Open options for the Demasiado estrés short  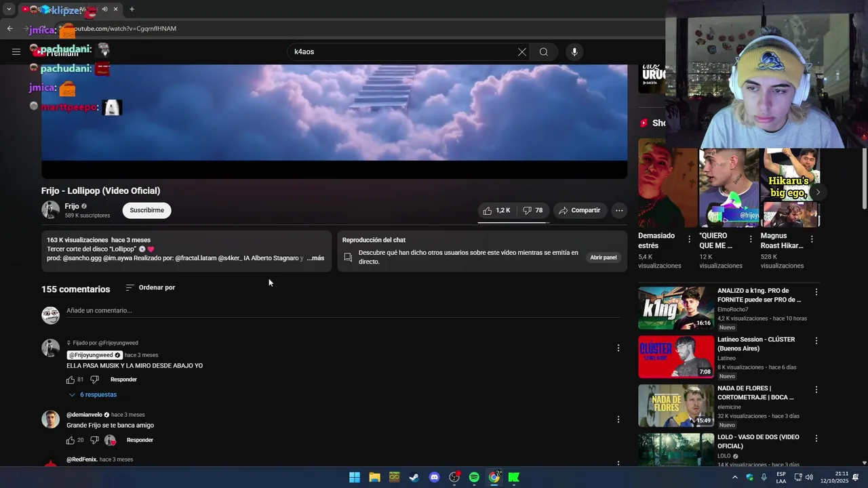pos(690,239)
